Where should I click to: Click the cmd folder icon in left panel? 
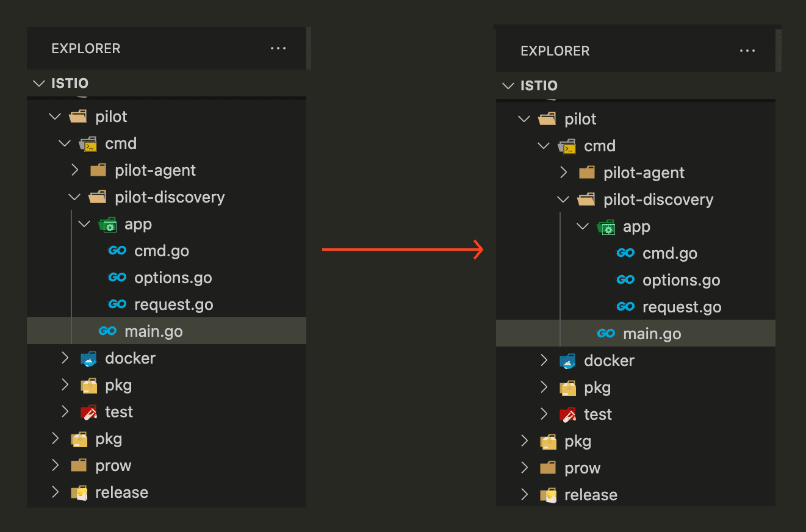tap(88, 144)
